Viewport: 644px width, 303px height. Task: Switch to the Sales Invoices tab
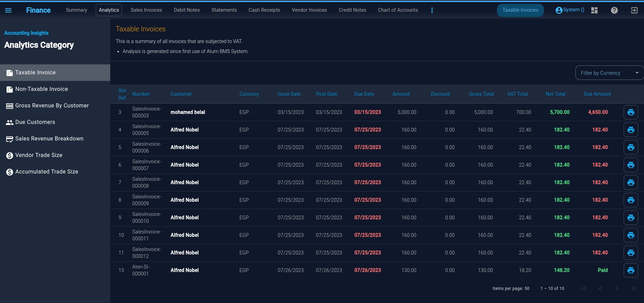pos(146,10)
